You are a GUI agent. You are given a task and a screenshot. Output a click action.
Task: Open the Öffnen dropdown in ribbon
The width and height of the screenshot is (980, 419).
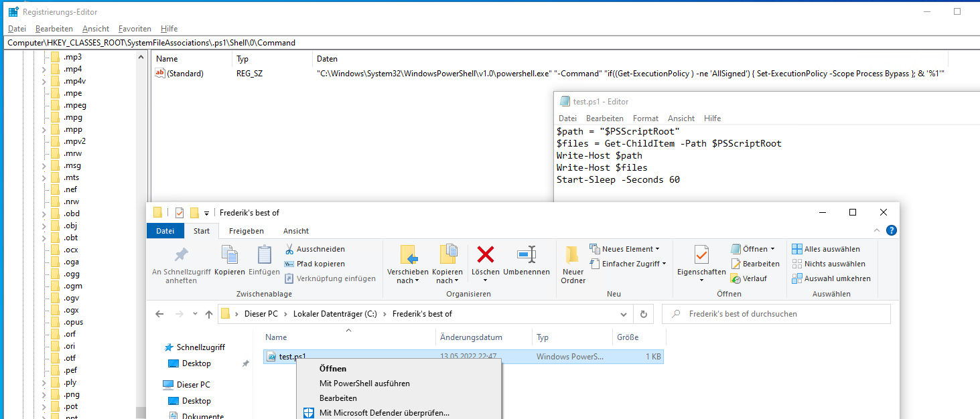click(752, 249)
